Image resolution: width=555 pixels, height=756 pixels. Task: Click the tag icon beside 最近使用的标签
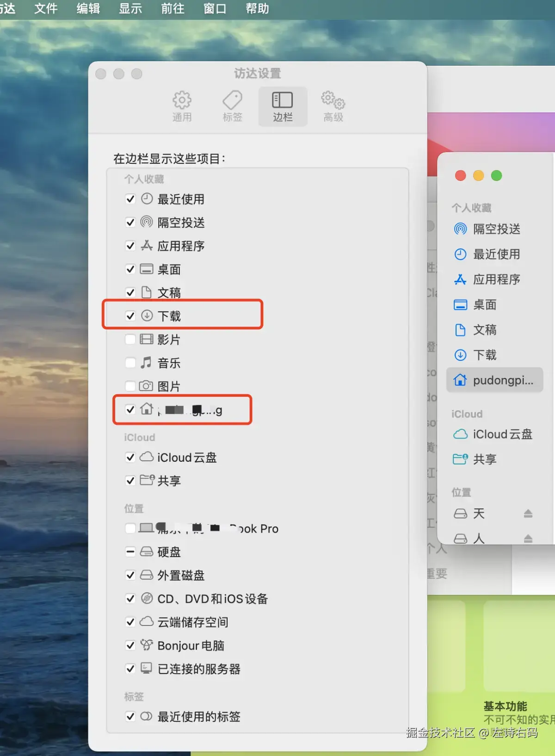click(146, 716)
